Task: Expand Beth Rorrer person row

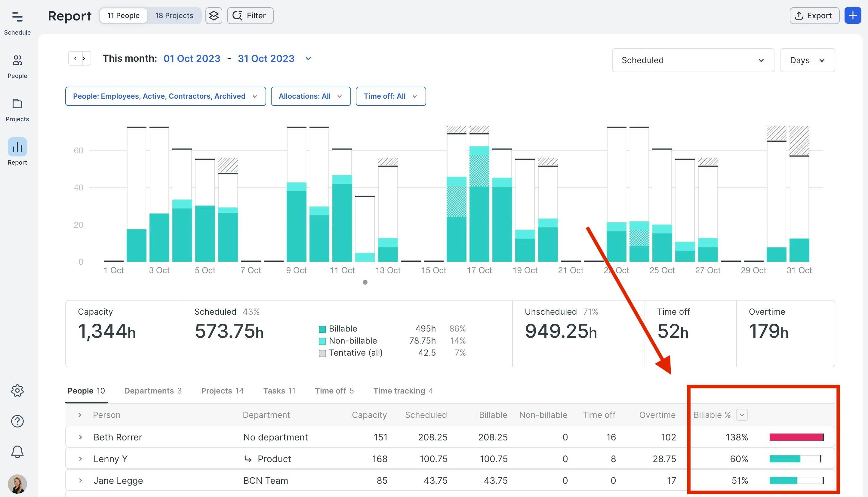Action: pyautogui.click(x=79, y=436)
